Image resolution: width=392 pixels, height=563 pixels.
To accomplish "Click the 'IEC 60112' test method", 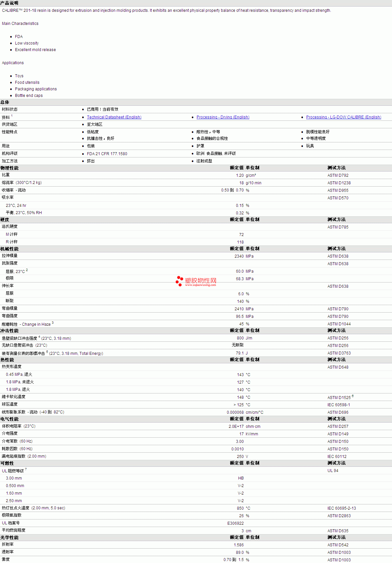I will [x=337, y=457].
